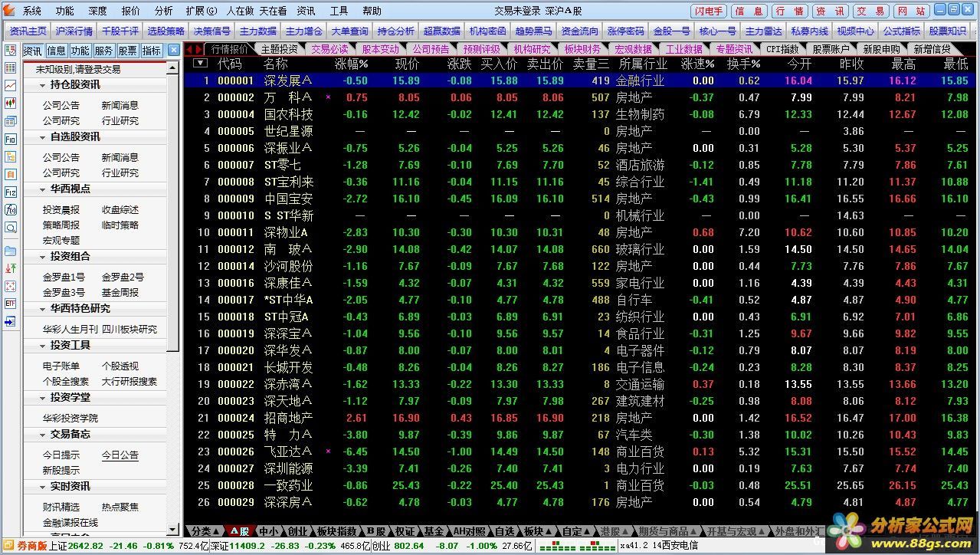Select the grid table view sidebar icon

pos(10,68)
